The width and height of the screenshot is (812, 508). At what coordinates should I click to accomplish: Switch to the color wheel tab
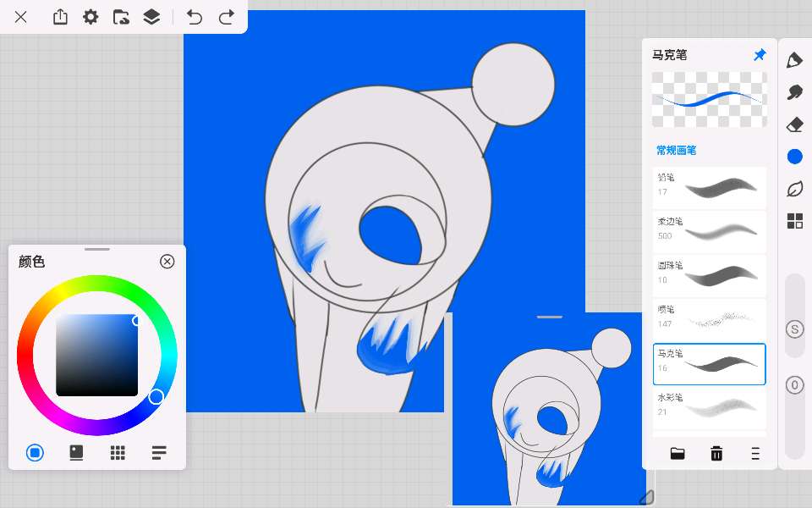pyautogui.click(x=35, y=452)
